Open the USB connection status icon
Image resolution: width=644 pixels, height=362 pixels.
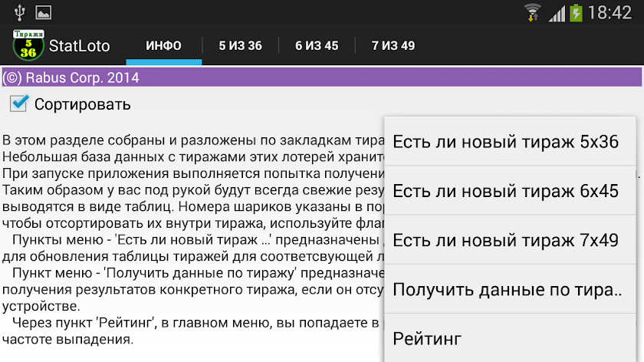pyautogui.click(x=19, y=12)
